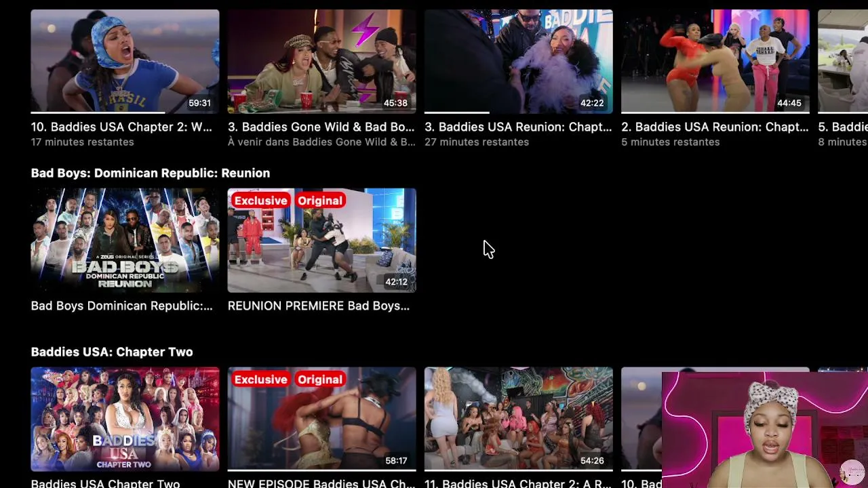868x488 pixels.
Task: Click the 45:38 duration label
Action: pos(396,103)
